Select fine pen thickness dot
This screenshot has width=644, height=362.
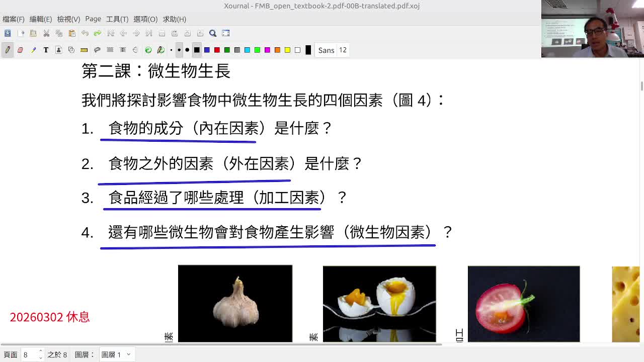[x=171, y=50]
